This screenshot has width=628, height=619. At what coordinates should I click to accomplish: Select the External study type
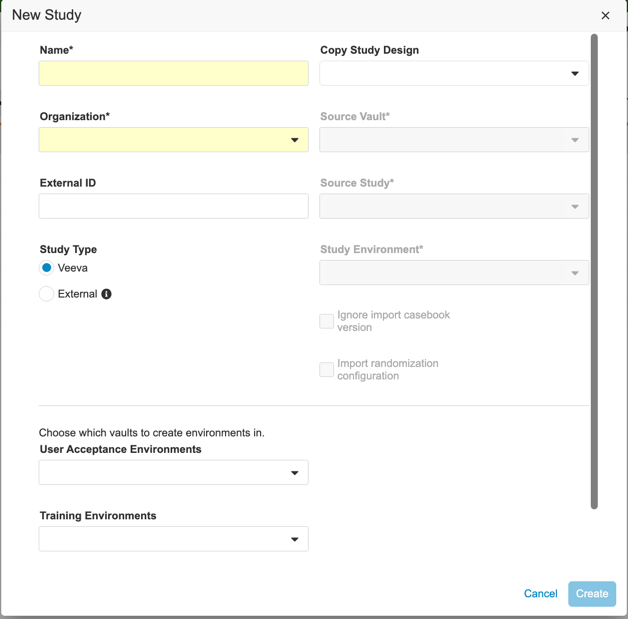[47, 294]
